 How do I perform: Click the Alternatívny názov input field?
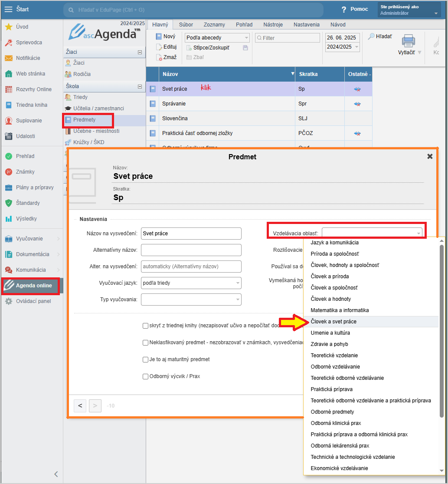pos(191,250)
